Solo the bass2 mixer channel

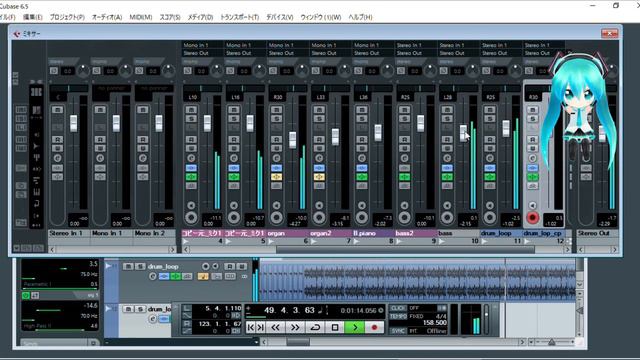404,118
